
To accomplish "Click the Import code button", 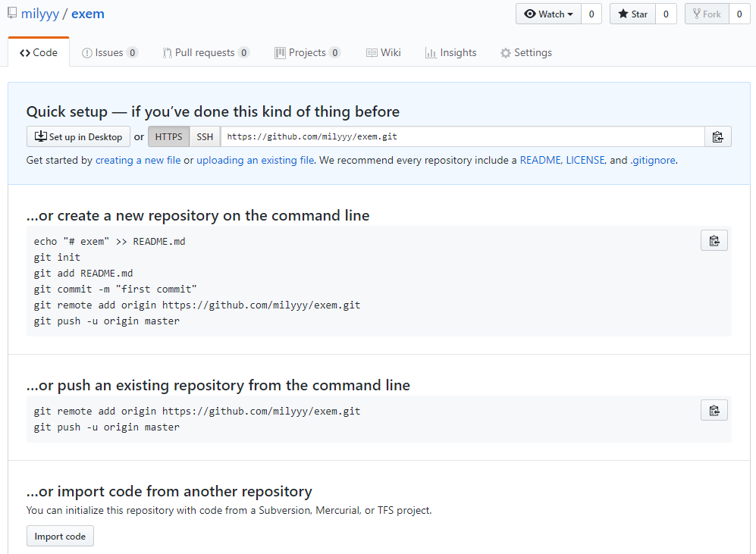I will coord(60,536).
